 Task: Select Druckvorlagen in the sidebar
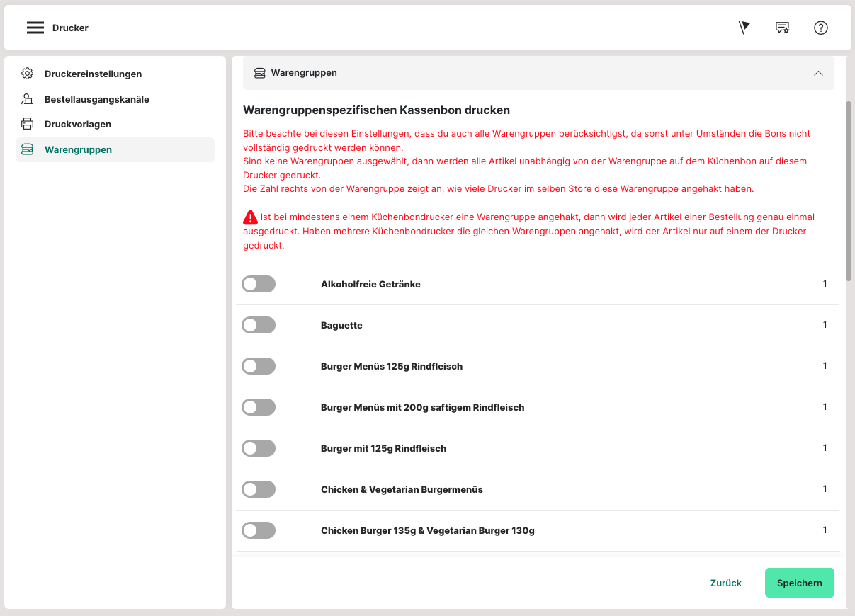[78, 124]
